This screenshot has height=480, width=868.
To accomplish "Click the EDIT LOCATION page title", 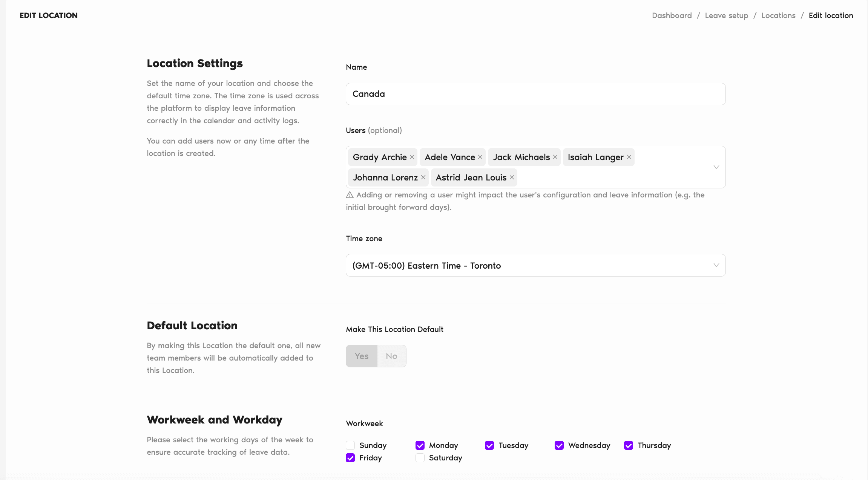I will (x=49, y=15).
